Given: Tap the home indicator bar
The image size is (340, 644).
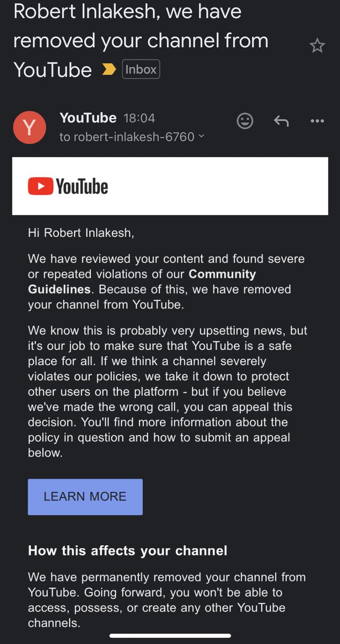Looking at the screenshot, I should point(170,636).
